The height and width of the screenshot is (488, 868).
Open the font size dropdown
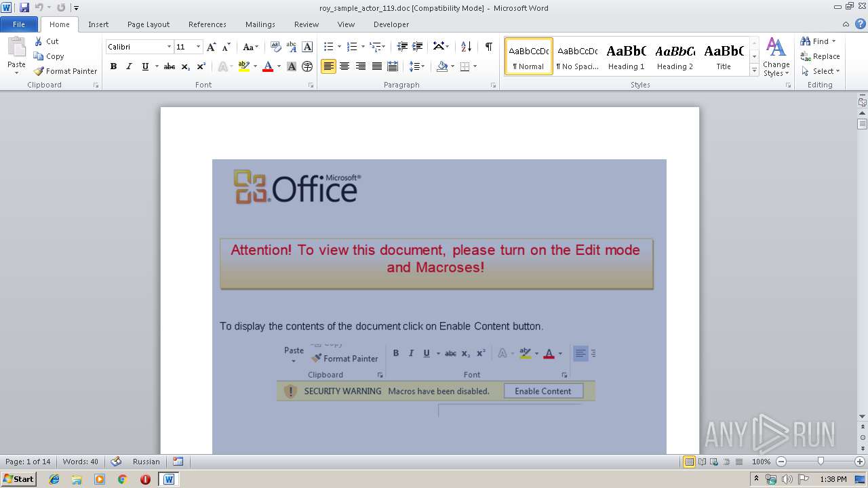[x=198, y=47]
